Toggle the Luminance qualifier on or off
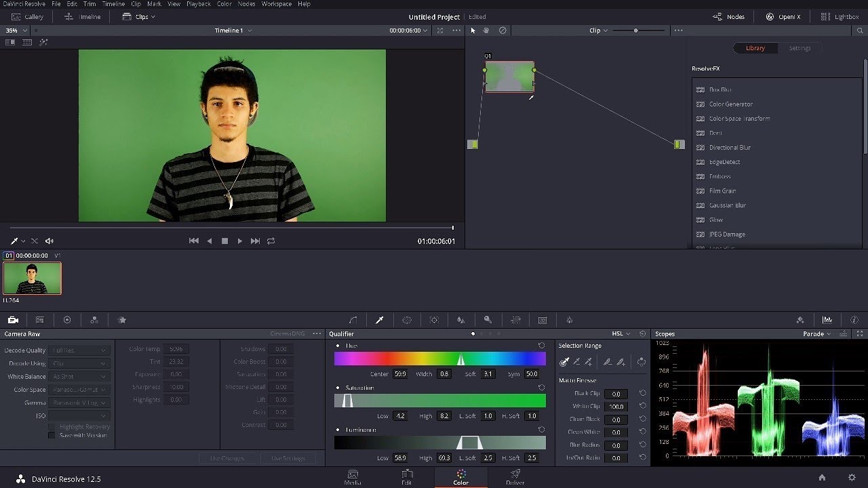Image resolution: width=868 pixels, height=488 pixels. (338, 430)
